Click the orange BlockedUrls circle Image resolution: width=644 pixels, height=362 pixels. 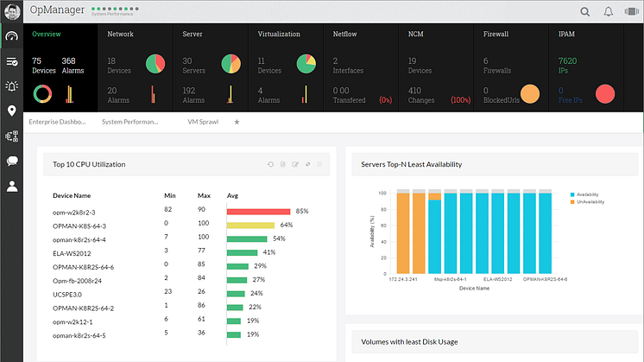click(530, 93)
